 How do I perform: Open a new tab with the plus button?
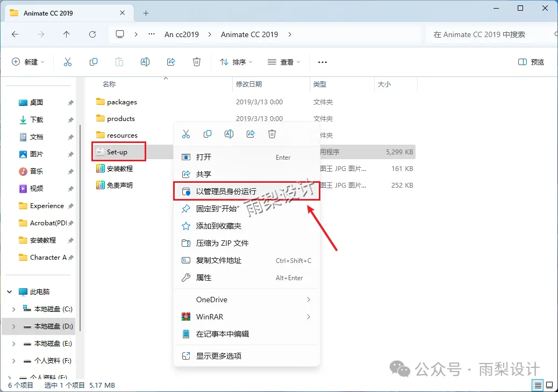click(x=146, y=13)
